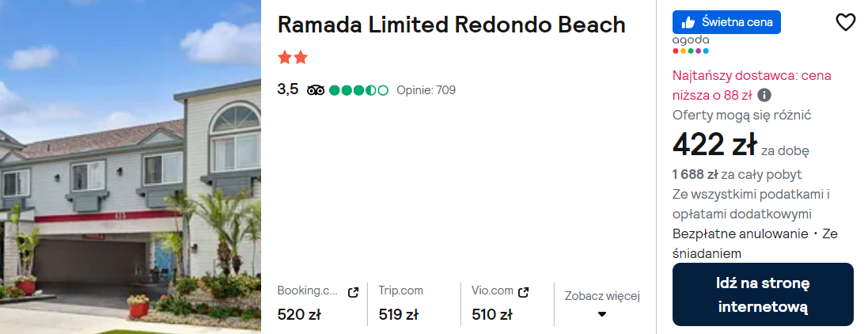
Task: Click the two-star hotel class icons
Action: (292, 58)
